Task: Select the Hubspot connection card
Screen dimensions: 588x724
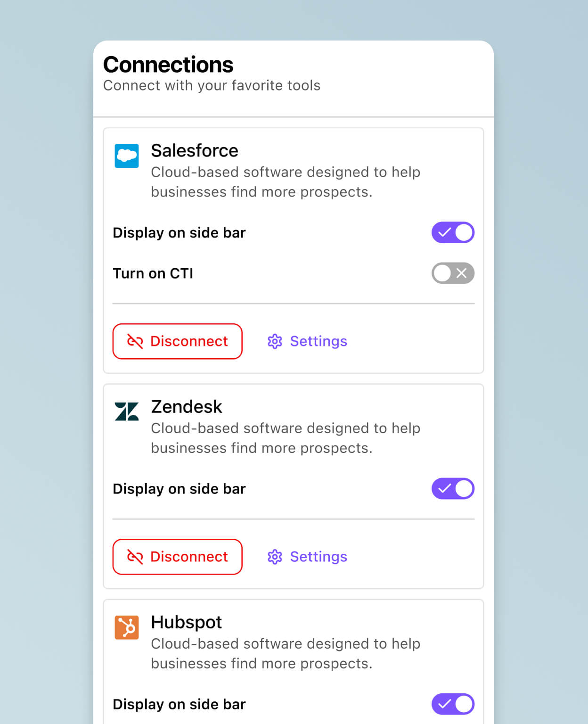Action: coord(294,660)
